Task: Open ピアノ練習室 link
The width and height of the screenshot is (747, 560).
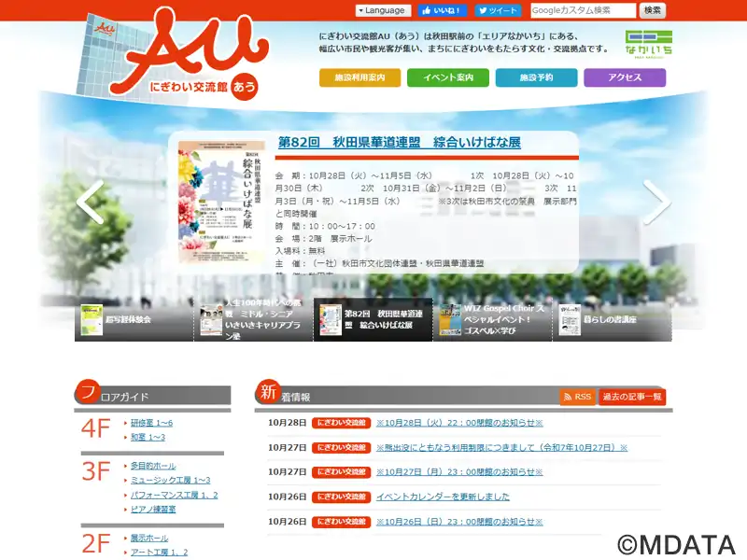Action: [153, 509]
